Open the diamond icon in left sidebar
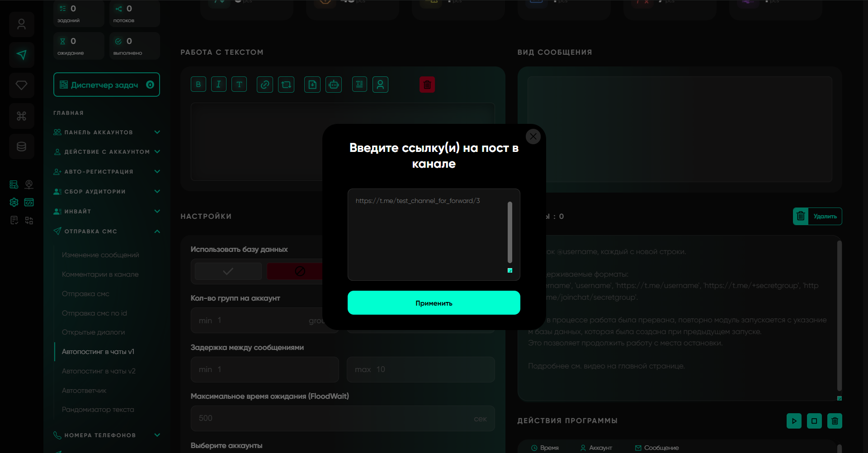This screenshot has width=868, height=453. coord(21,85)
